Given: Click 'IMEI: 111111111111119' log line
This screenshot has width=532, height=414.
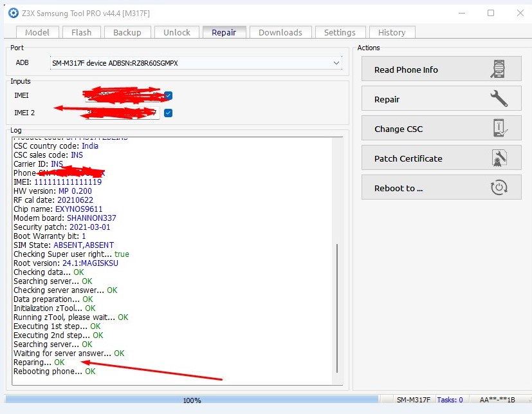Looking at the screenshot, I should [58, 182].
